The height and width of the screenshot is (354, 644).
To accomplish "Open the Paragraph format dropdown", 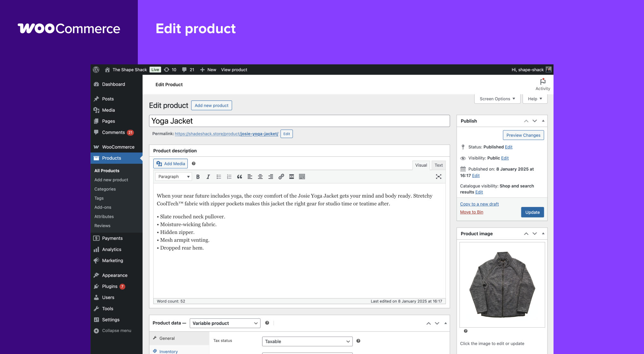I will 174,177.
